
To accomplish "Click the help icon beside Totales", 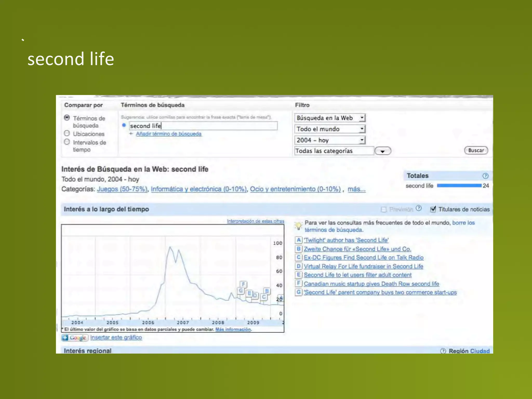I will [485, 176].
